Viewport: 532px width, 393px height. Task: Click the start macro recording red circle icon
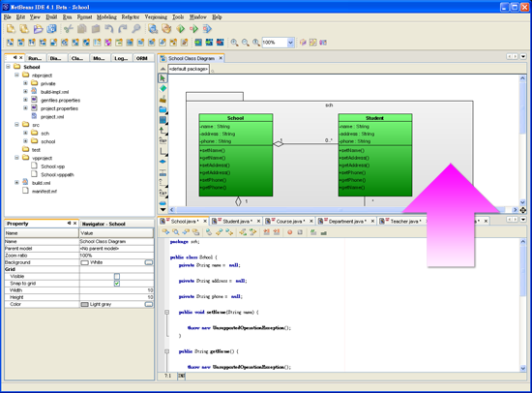pyautogui.click(x=290, y=232)
